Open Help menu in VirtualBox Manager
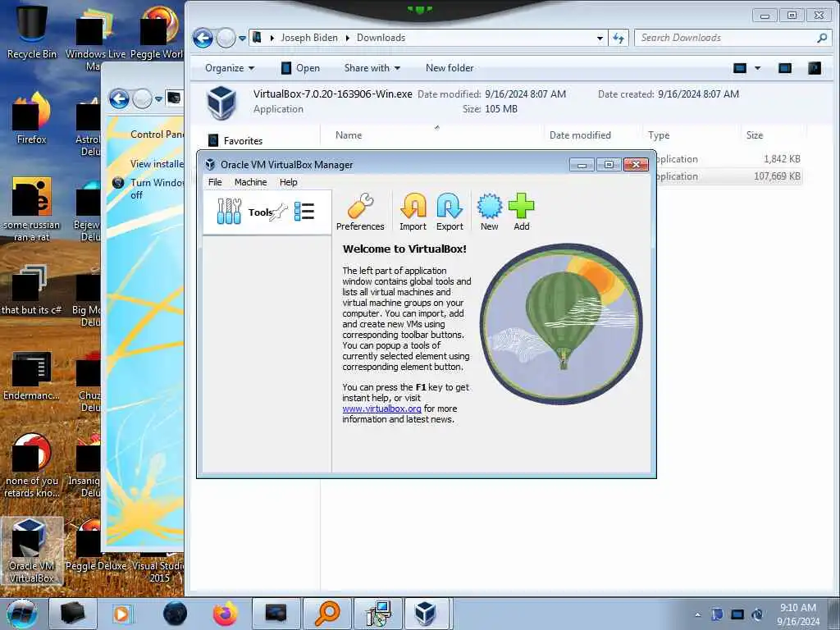The width and height of the screenshot is (840, 630). coord(288,182)
